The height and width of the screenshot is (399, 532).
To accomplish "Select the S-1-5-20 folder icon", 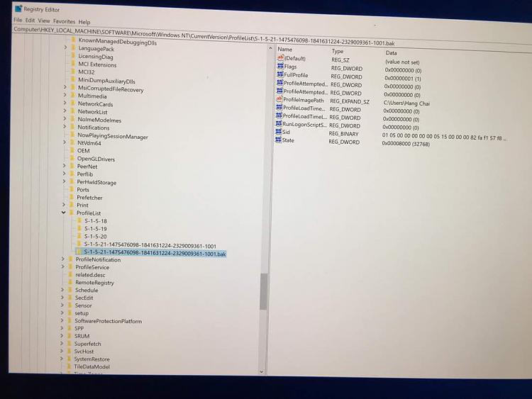I will click(x=79, y=236).
